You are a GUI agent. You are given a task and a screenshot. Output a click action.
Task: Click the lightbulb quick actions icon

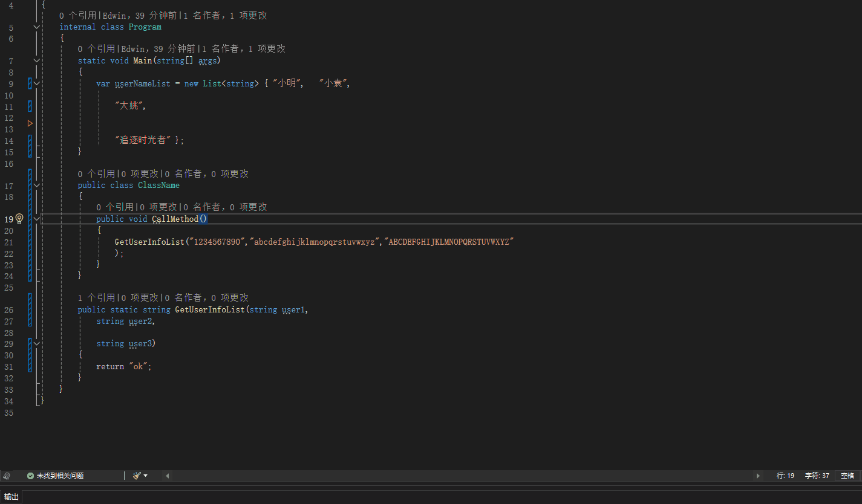click(19, 219)
